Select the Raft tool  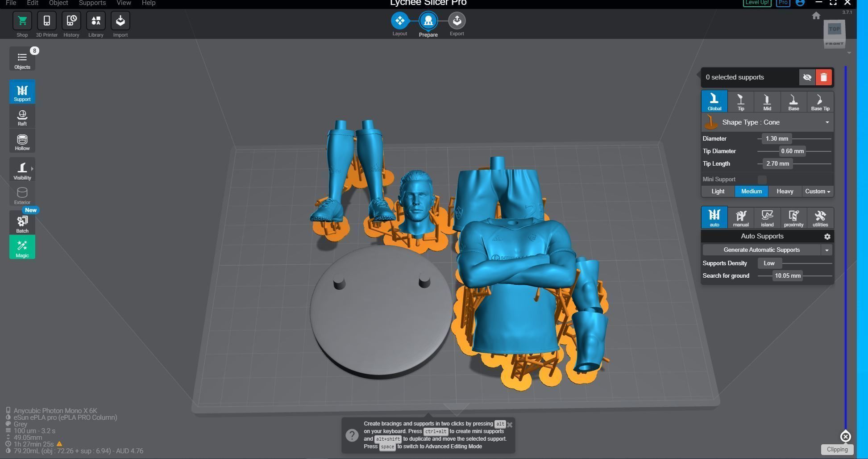(x=22, y=117)
